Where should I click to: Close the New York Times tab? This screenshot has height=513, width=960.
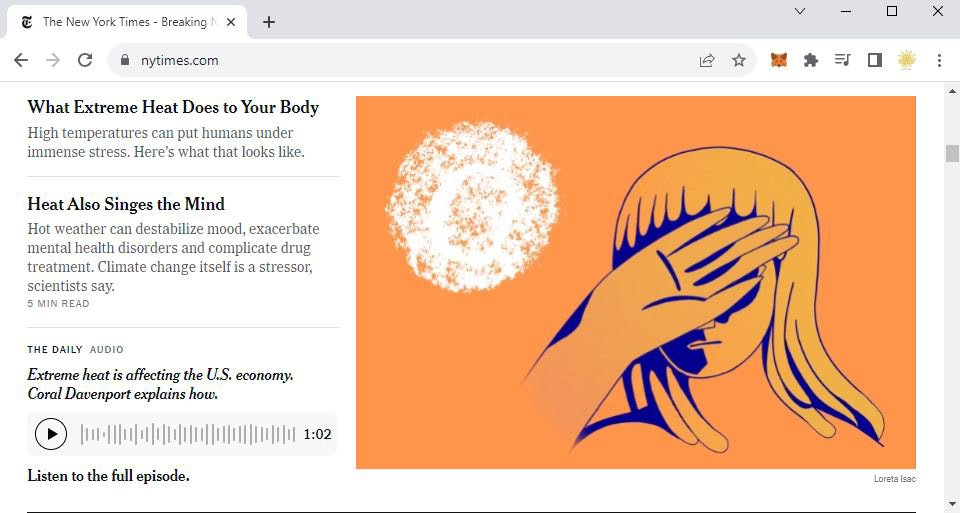point(231,22)
